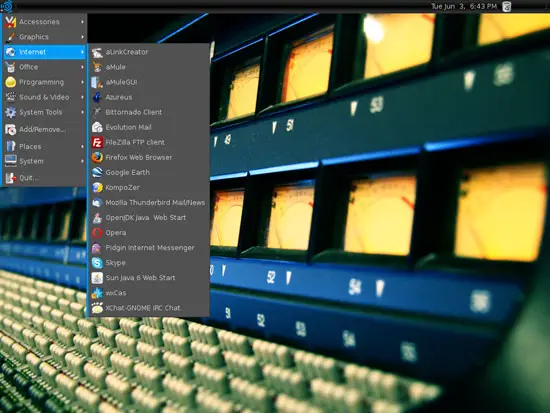Click the Firefox Web Browser icon
The height and width of the screenshot is (413, 550).
pos(97,157)
